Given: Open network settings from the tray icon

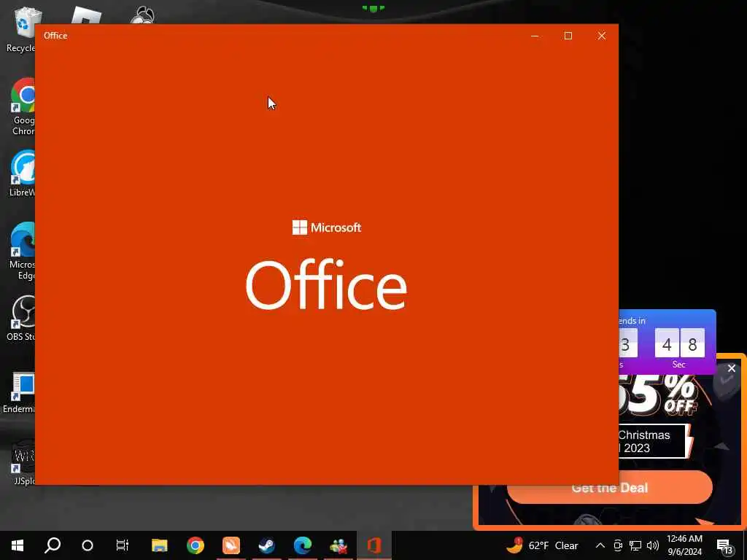Looking at the screenshot, I should pyautogui.click(x=635, y=545).
